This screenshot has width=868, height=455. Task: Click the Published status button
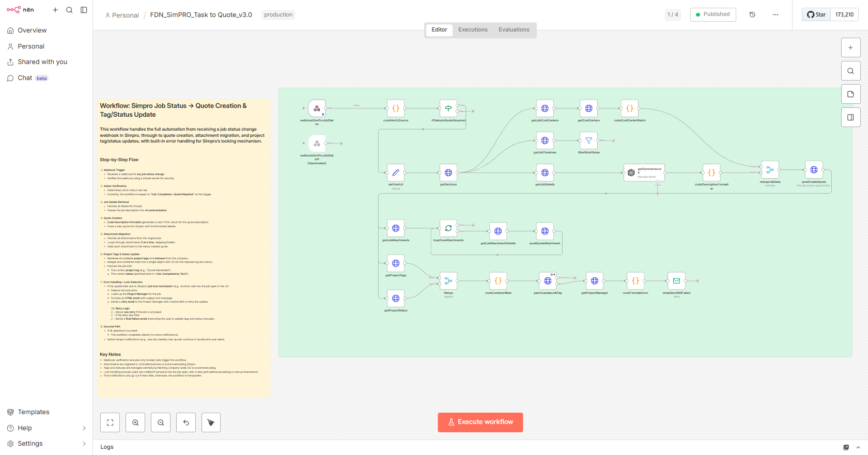tap(713, 14)
